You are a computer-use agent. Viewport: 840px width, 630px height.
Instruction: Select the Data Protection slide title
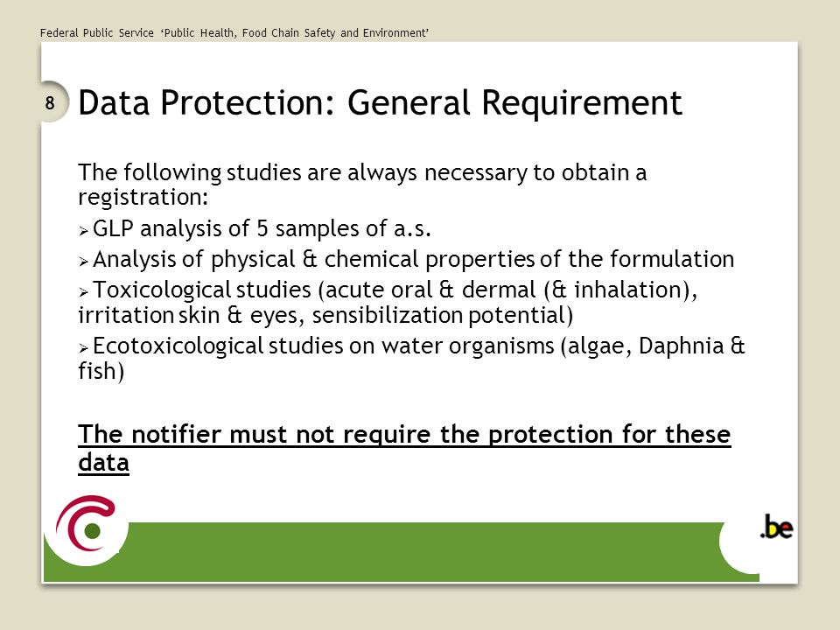[x=380, y=102]
